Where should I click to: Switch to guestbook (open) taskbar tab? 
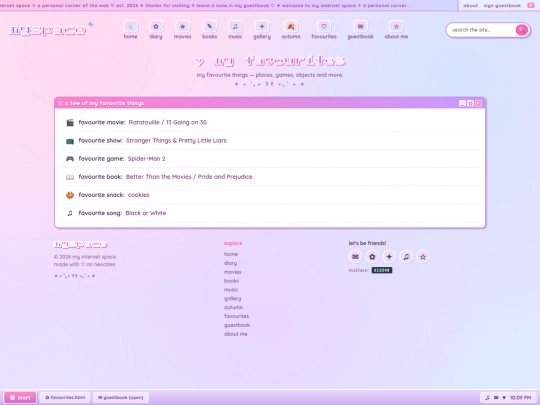(121, 397)
